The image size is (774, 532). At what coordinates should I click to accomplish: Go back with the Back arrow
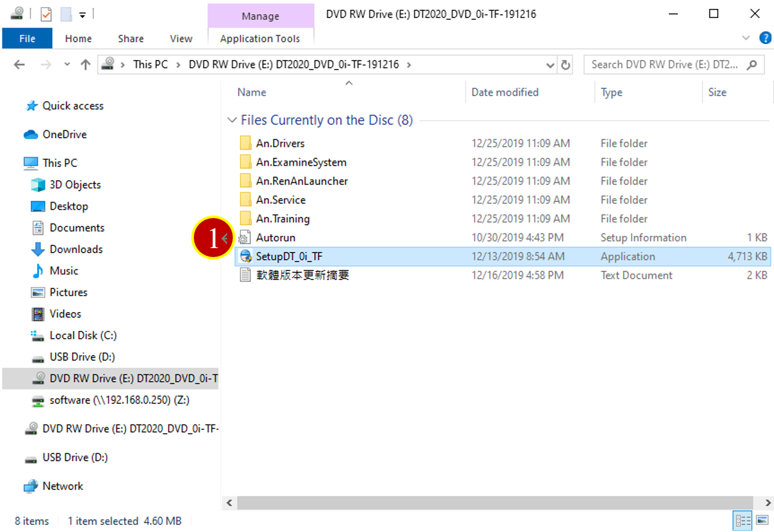coord(20,65)
